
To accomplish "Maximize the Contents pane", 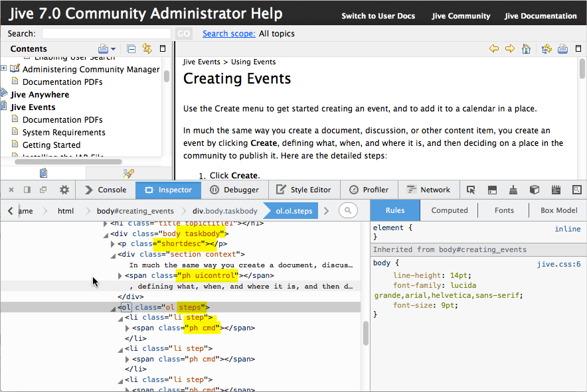I will pos(163,48).
